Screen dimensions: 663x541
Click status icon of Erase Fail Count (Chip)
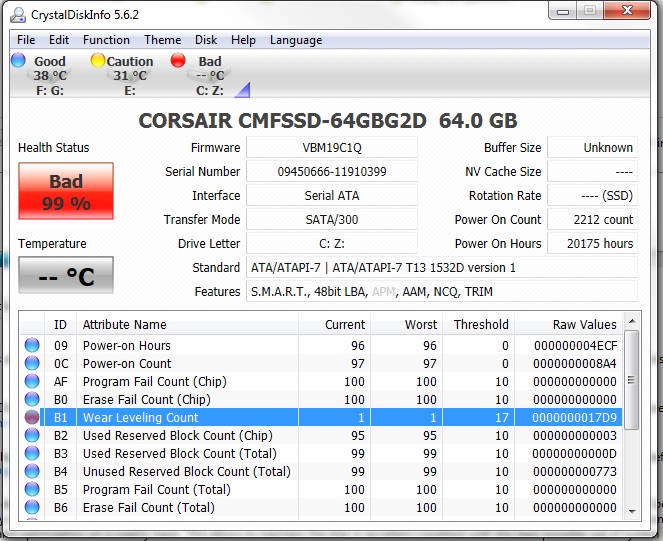tap(32, 399)
